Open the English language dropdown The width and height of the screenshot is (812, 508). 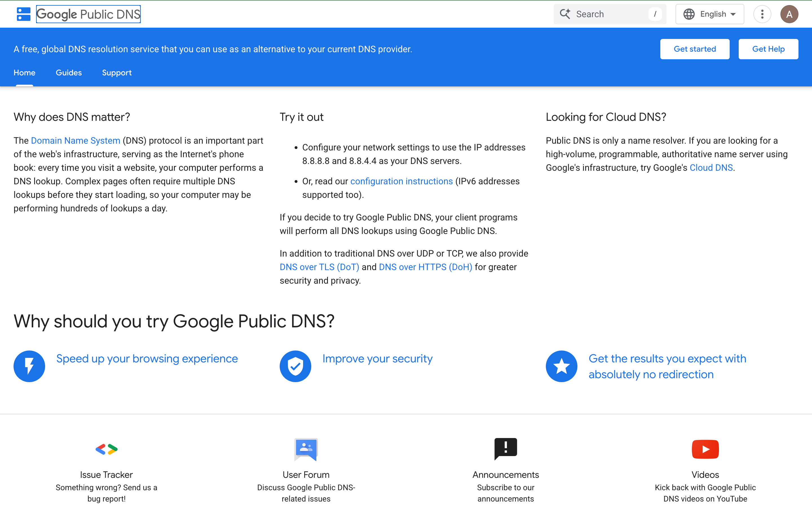pos(710,14)
